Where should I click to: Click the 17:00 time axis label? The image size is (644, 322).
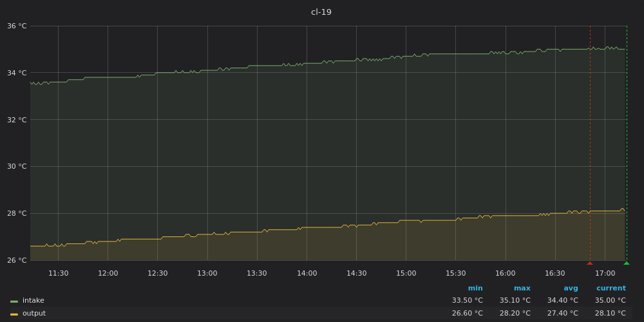[x=605, y=274]
